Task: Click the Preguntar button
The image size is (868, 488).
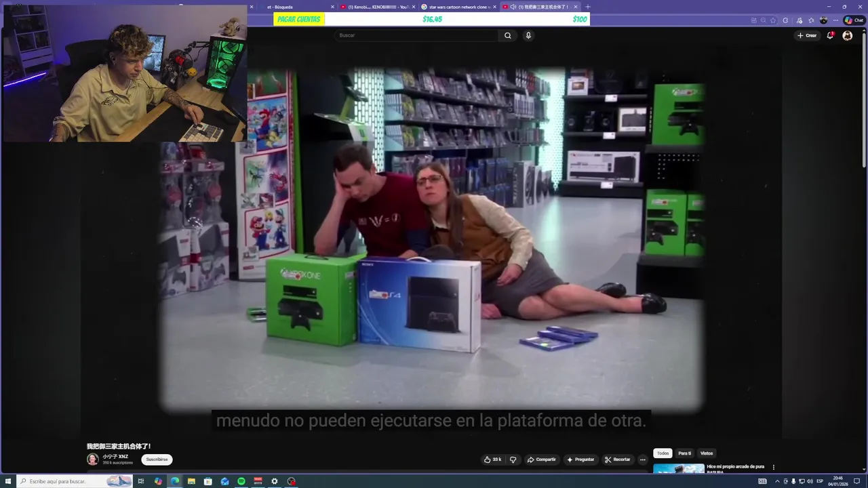Action: (x=580, y=460)
